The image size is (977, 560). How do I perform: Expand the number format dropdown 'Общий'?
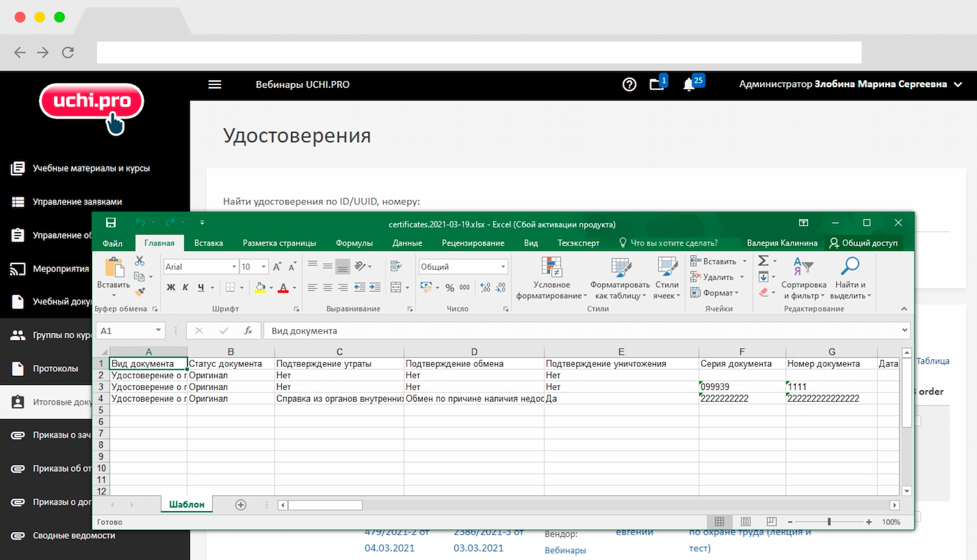click(x=502, y=267)
